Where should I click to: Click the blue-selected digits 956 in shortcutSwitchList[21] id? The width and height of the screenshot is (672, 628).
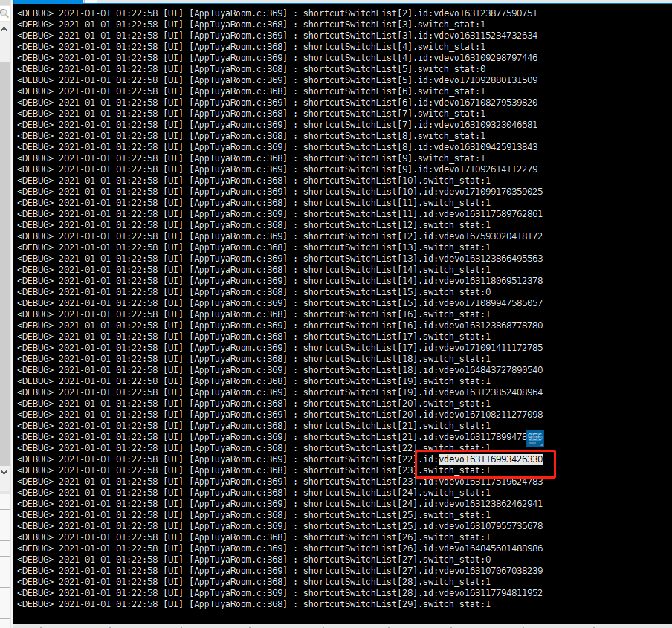pos(535,437)
